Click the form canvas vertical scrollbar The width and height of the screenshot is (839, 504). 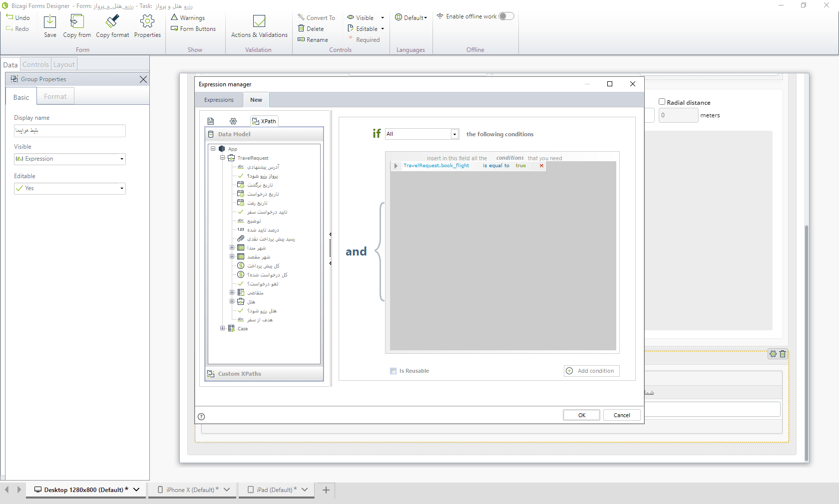tap(806, 343)
